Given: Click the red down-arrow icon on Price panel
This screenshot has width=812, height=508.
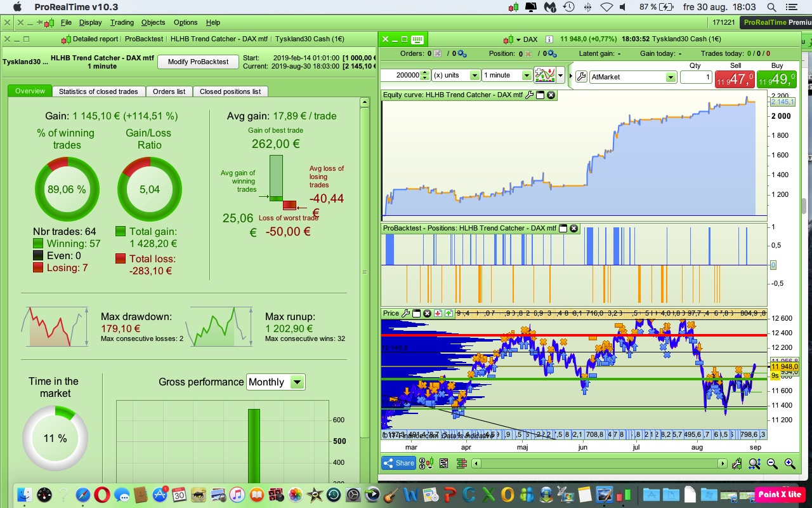Looking at the screenshot, I should click(x=438, y=313).
